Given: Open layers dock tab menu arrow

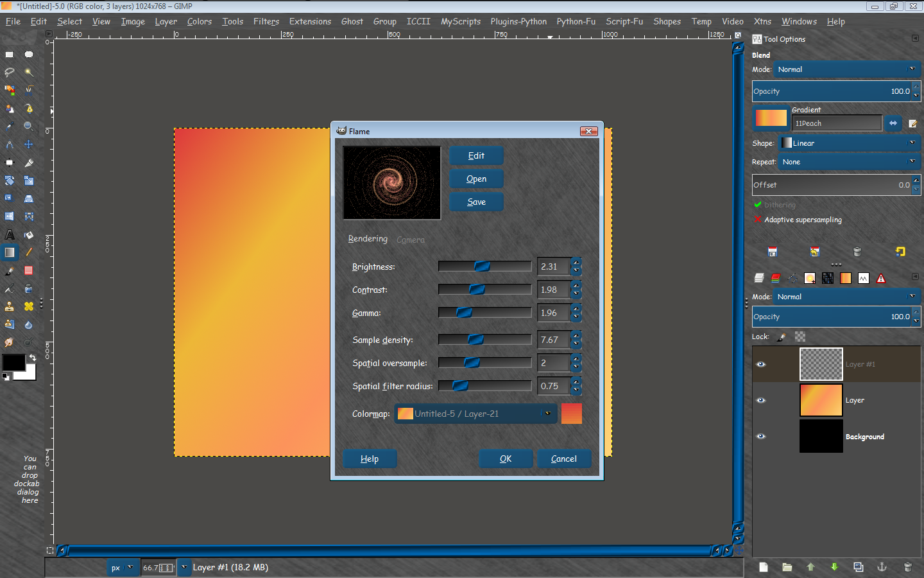Looking at the screenshot, I should [x=915, y=277].
